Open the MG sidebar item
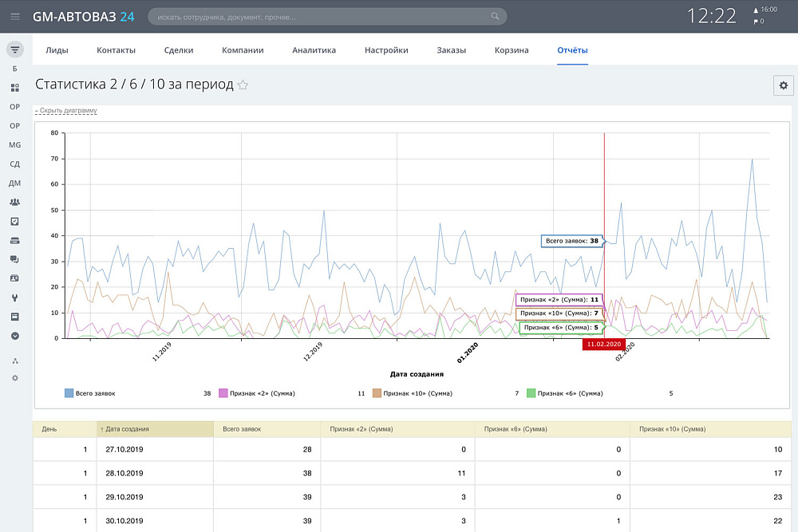The height and width of the screenshot is (532, 798). coord(14,145)
